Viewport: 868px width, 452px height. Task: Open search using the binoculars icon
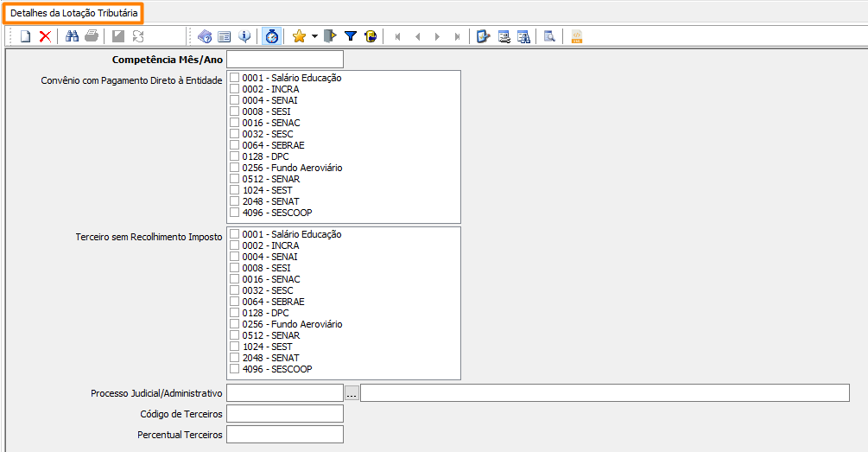tap(73, 36)
